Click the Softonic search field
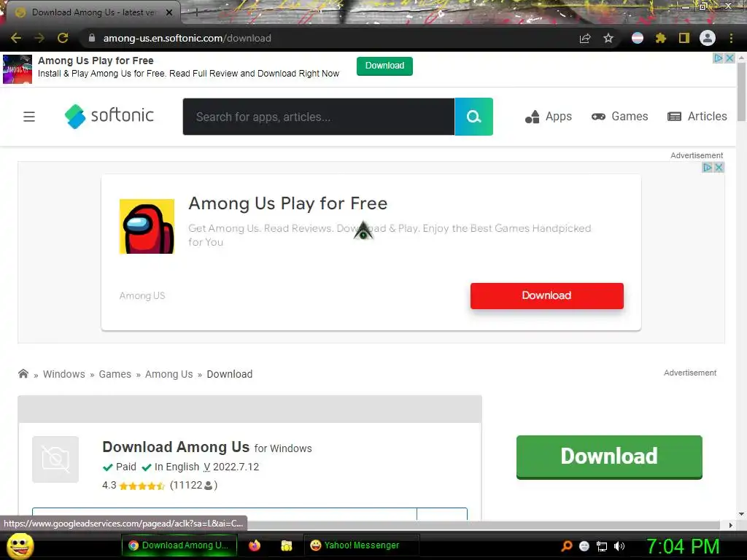 pyautogui.click(x=319, y=117)
